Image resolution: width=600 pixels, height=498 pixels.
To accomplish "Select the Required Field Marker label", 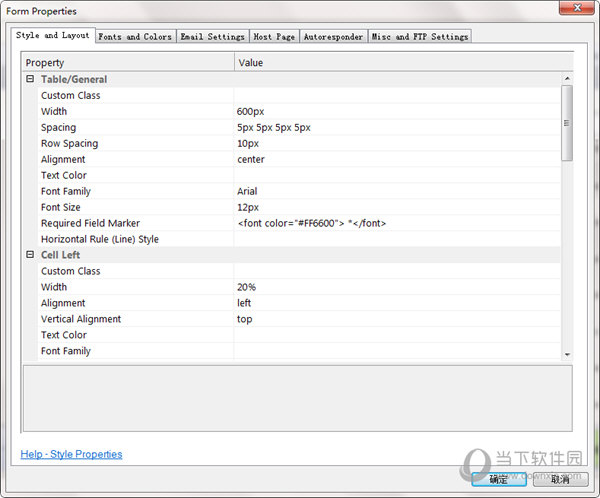I will (90, 223).
